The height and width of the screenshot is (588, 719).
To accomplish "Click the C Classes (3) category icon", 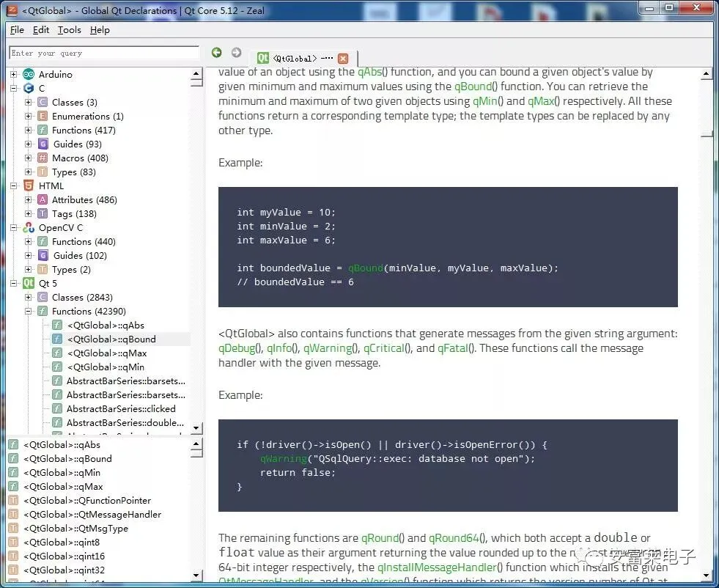I will (43, 103).
